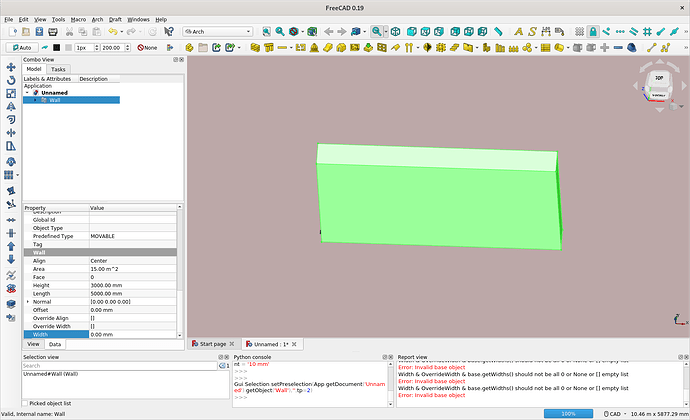
Task: Click the Arch Wall tool icon
Action: 255,48
